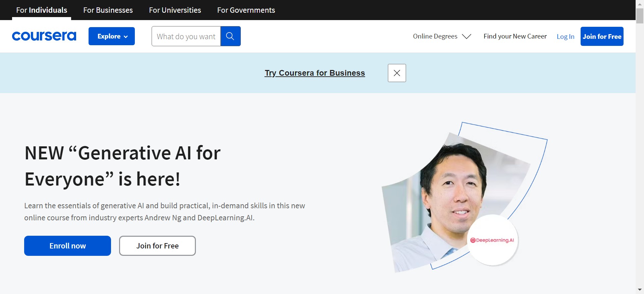
Task: Click the Enroll now button
Action: 67,246
